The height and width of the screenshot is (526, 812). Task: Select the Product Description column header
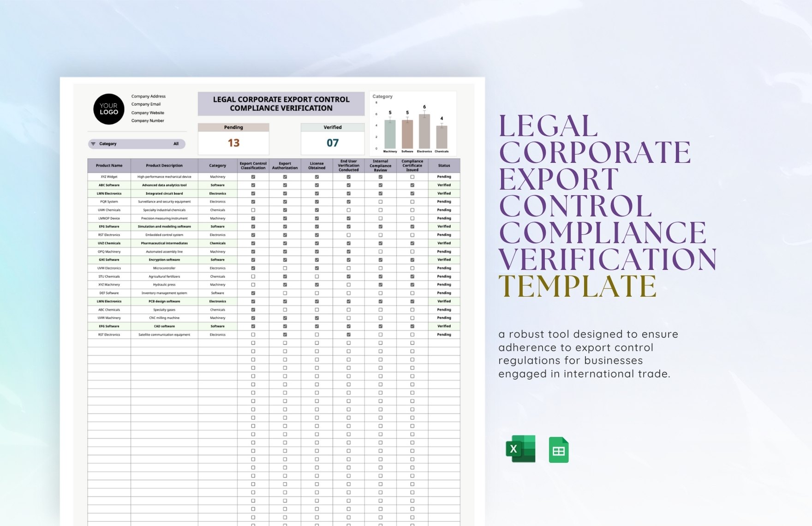(x=164, y=166)
